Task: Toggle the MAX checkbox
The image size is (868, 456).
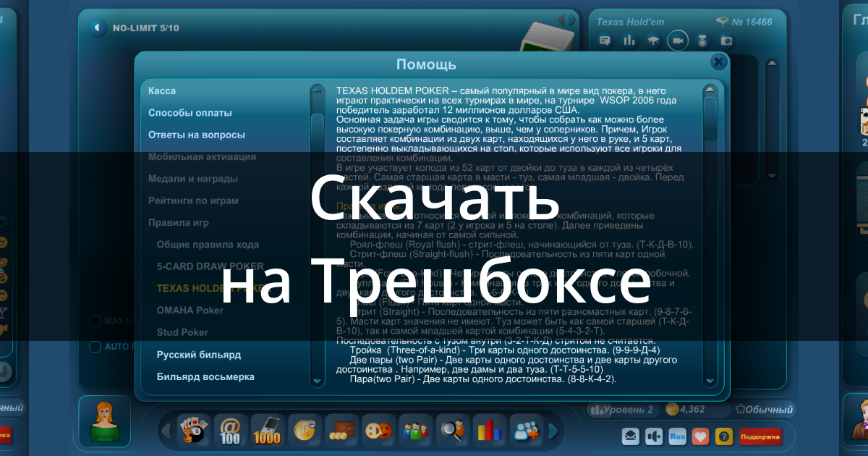Action: point(95,321)
